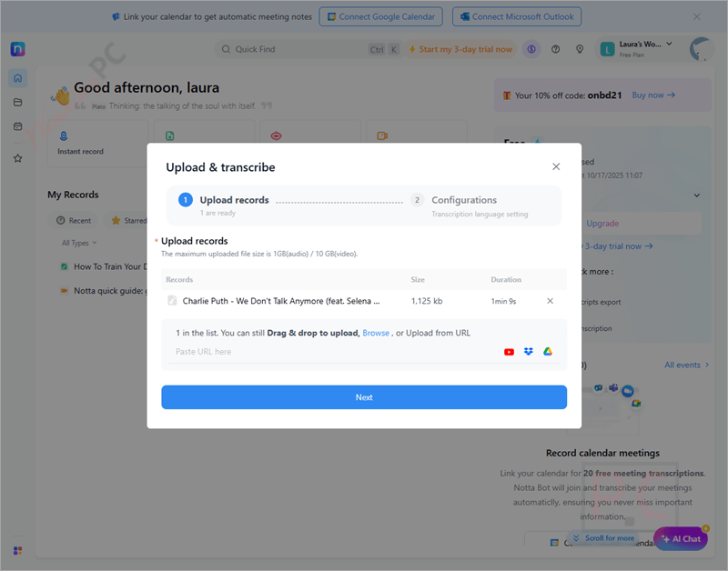
Task: Click the 3-day trial now link
Action: [619, 245]
